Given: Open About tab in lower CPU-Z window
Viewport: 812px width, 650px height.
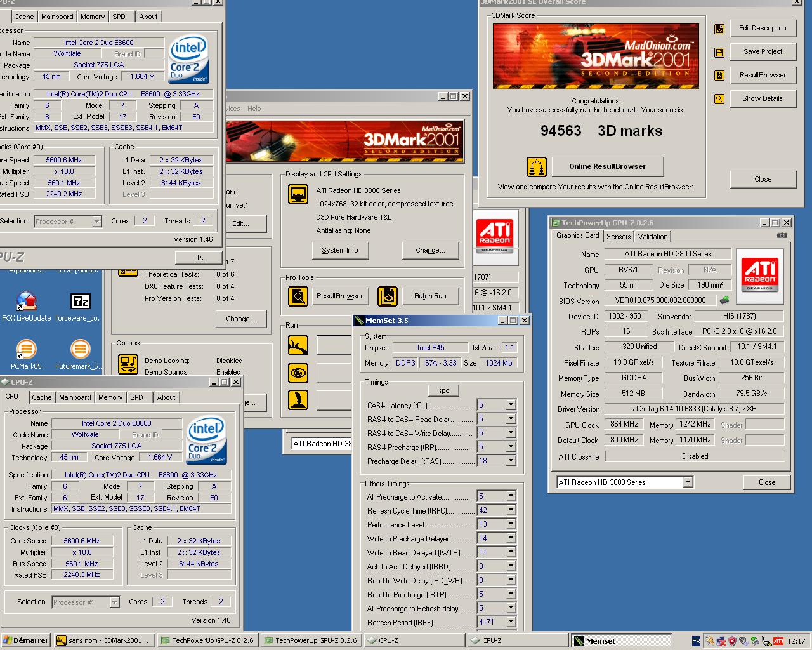Looking at the screenshot, I should coord(166,397).
